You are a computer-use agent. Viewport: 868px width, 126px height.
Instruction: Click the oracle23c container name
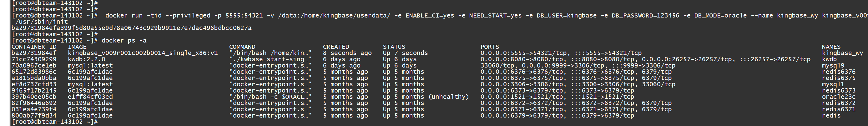coord(838,97)
